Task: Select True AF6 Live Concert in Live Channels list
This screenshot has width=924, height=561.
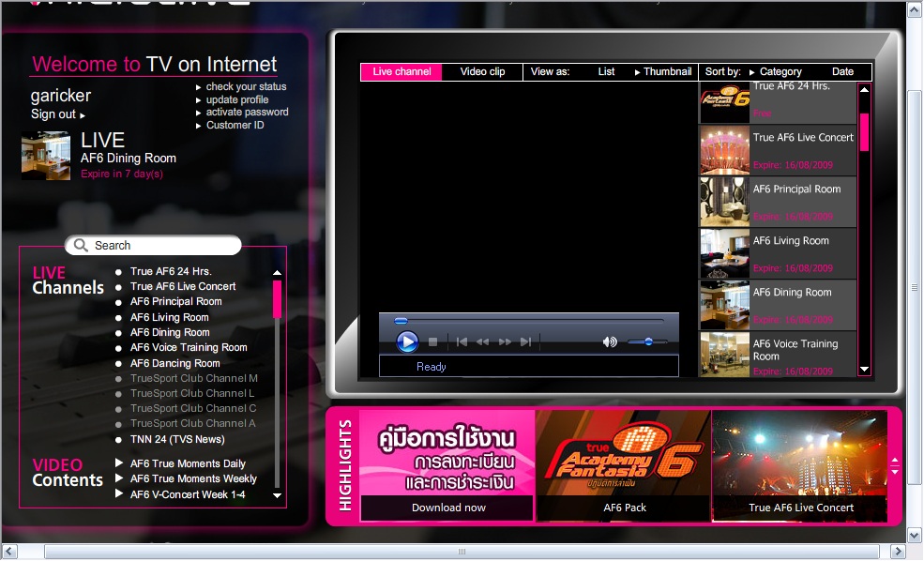Action: pyautogui.click(x=183, y=286)
